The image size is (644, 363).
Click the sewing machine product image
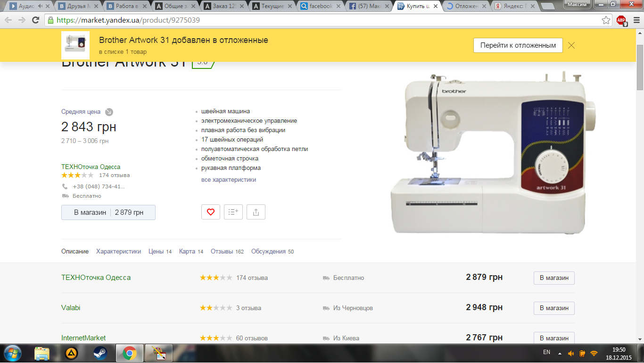tap(494, 152)
